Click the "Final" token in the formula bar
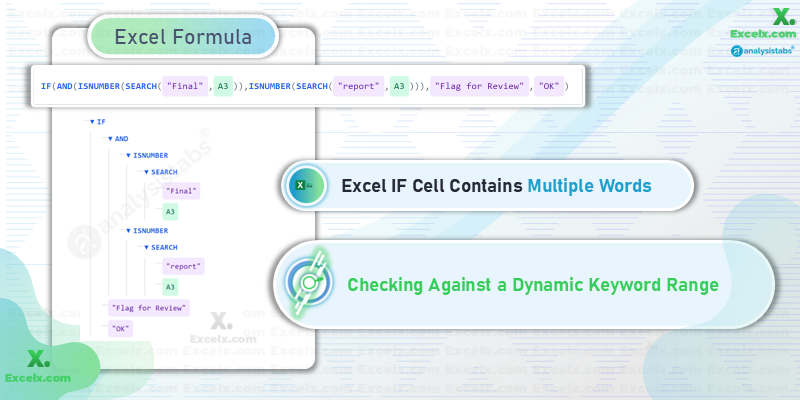 tap(186, 86)
